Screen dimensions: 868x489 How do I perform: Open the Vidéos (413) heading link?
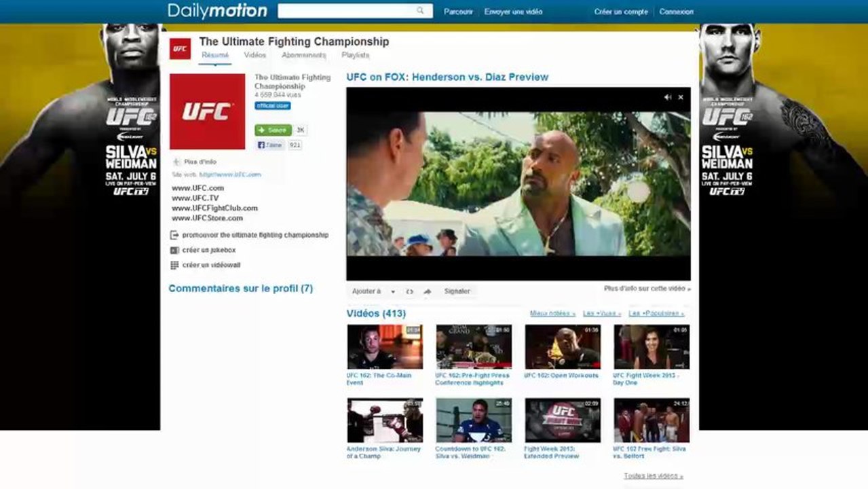coord(376,313)
